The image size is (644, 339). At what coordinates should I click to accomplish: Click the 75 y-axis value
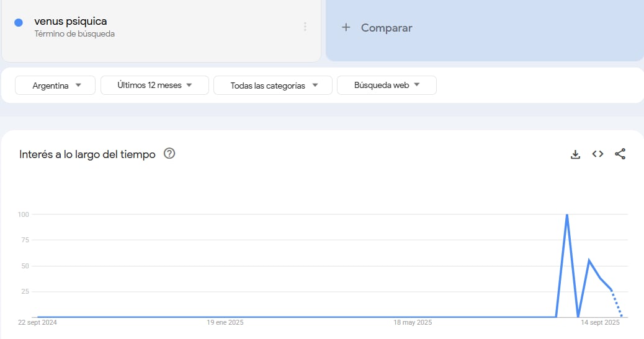pyautogui.click(x=25, y=240)
